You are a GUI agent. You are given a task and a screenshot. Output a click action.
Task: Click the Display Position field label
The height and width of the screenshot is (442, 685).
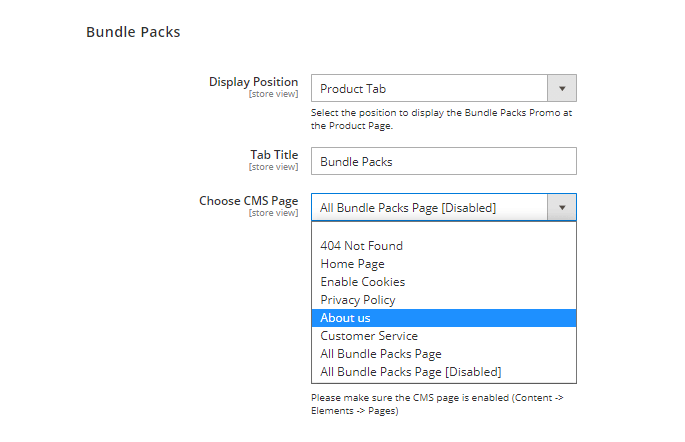tap(253, 82)
